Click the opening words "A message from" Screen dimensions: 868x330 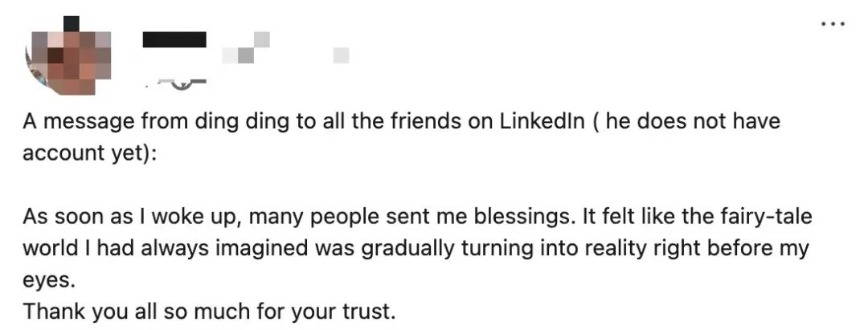click(x=84, y=123)
